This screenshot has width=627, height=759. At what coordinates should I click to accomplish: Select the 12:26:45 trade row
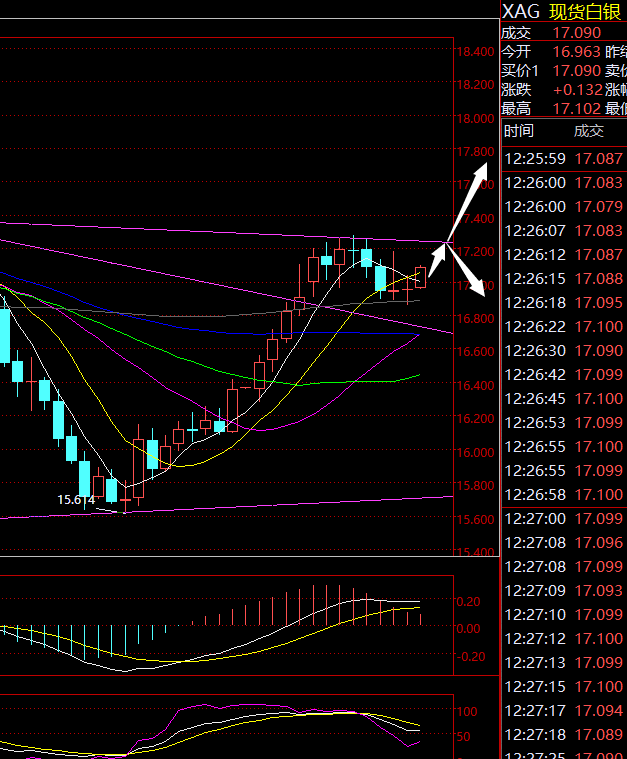(564, 398)
